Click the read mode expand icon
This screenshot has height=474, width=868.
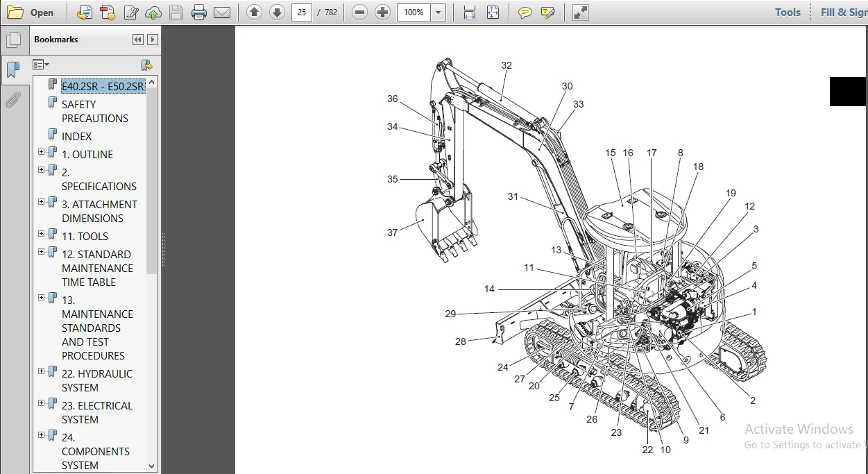[581, 12]
